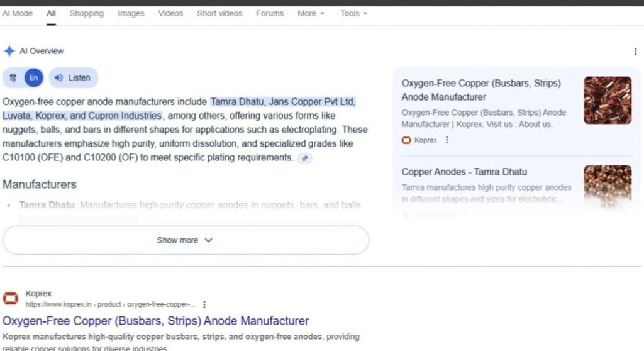Open three-dot menu on Koprex source card

click(x=447, y=140)
